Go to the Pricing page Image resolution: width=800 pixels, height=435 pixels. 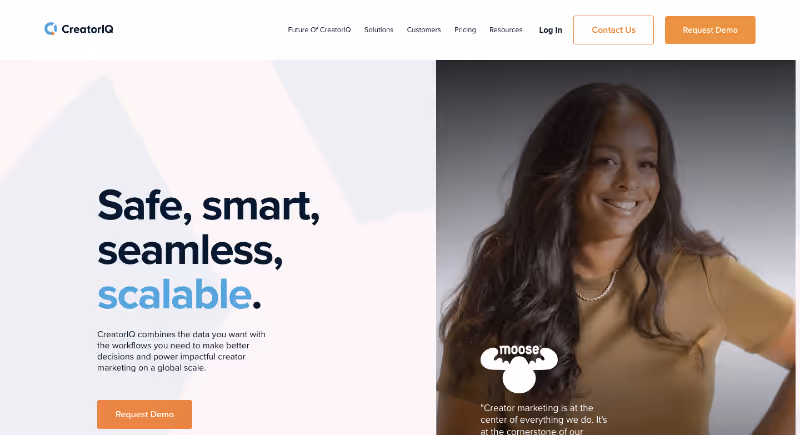click(x=465, y=30)
